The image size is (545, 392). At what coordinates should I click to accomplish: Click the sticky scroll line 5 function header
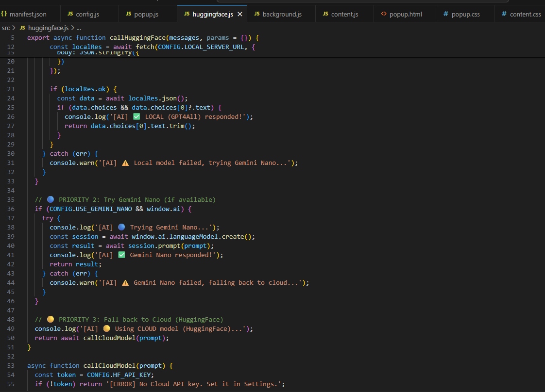(143, 37)
